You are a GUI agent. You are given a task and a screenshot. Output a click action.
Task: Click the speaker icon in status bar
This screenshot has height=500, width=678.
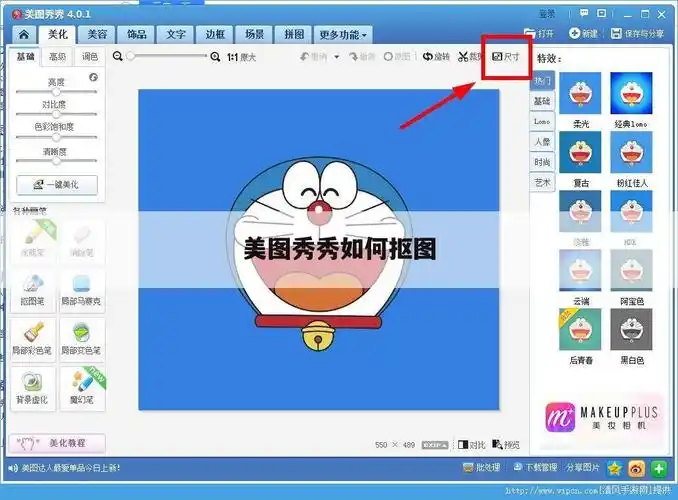(13, 468)
